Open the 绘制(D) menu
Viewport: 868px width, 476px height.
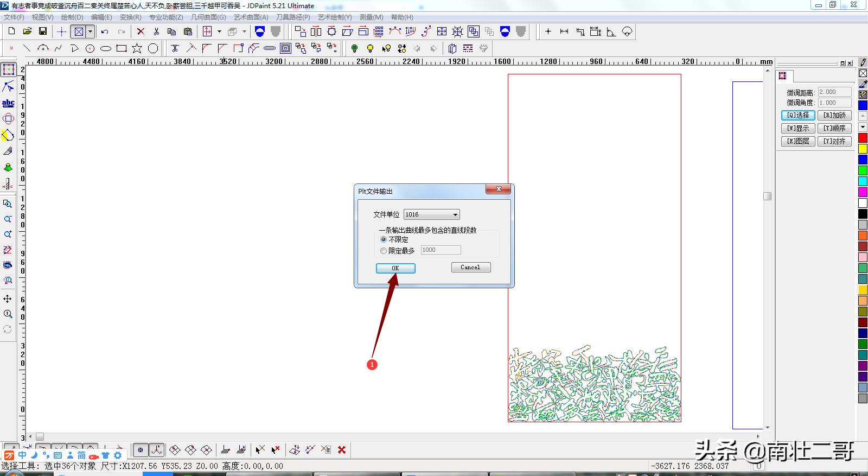point(72,17)
